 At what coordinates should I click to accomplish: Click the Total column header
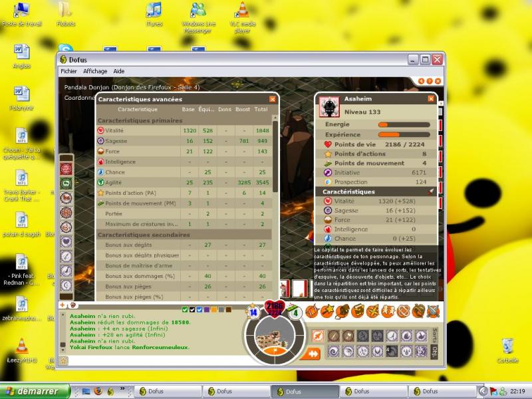coord(261,109)
